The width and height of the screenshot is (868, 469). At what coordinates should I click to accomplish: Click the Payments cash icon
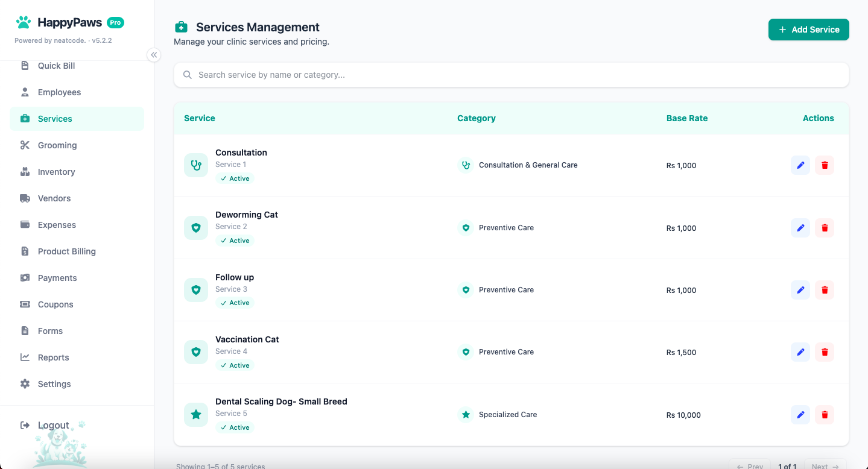coord(25,277)
